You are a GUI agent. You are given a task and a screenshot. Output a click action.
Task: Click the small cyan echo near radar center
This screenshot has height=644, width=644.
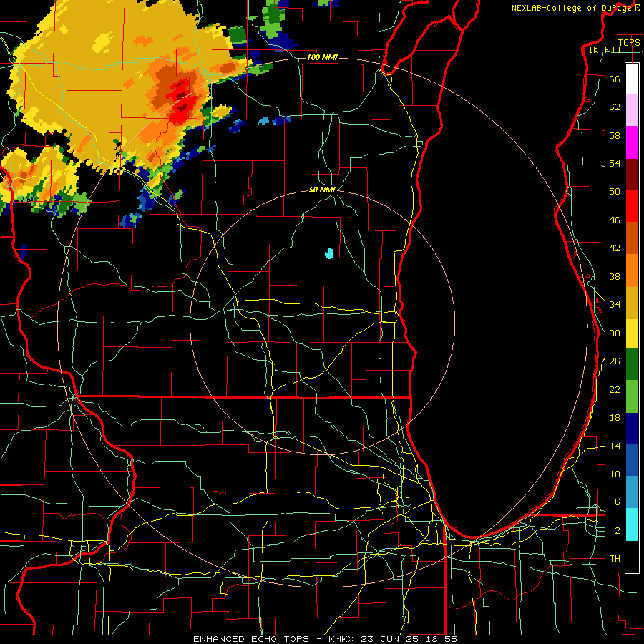click(x=329, y=253)
